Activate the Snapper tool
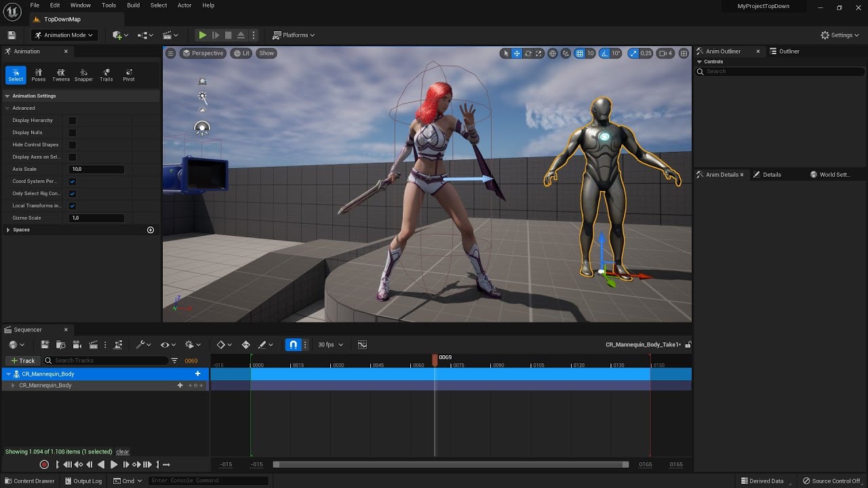This screenshot has height=488, width=868. coord(83,75)
